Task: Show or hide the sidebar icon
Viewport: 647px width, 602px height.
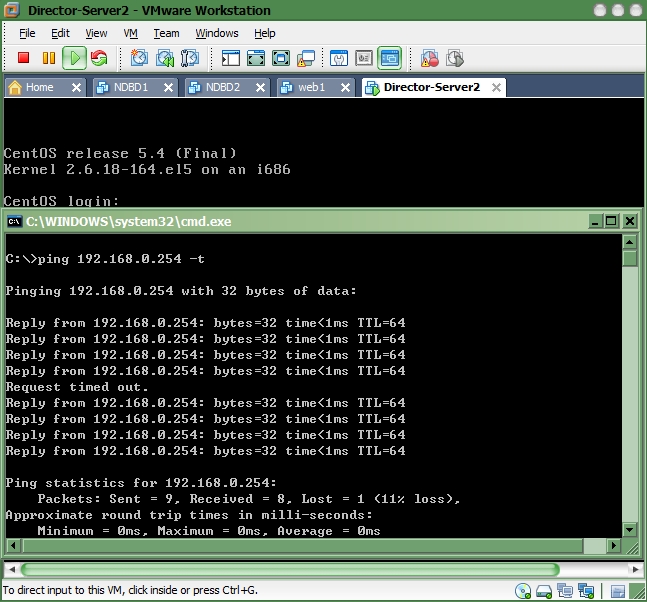Action: [231, 58]
